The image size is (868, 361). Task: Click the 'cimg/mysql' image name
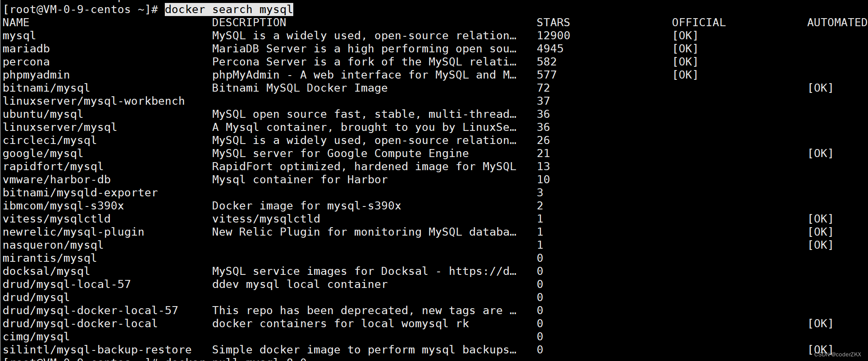[36, 337]
